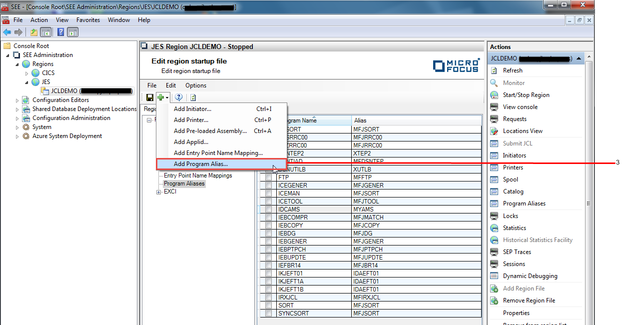Open the blue question mark Help icon
Image resolution: width=644 pixels, height=325 pixels.
[x=178, y=97]
